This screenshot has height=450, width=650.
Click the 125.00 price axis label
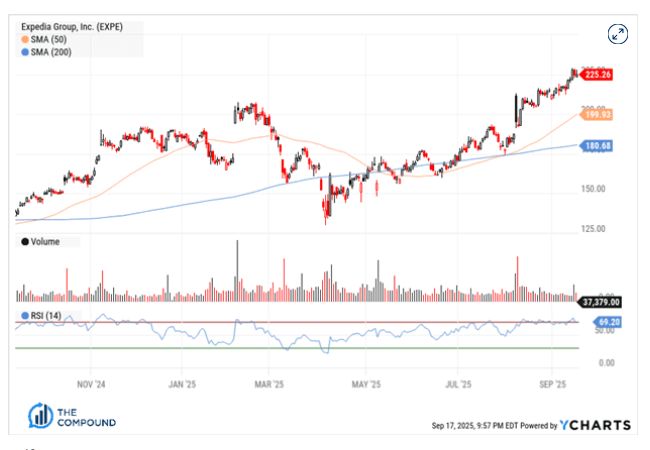(593, 229)
